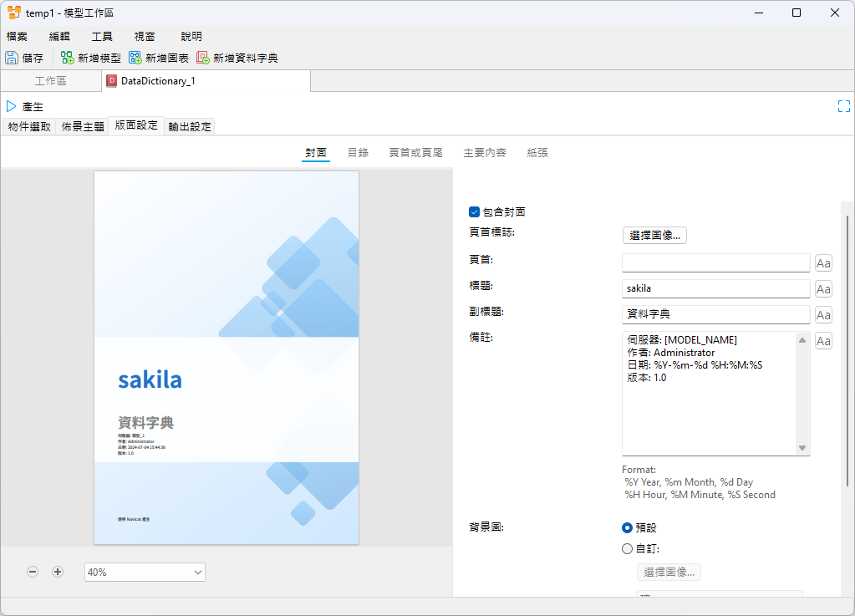
Task: Click the Select Image (選擇圖像...) button for header logo
Action: tap(654, 236)
